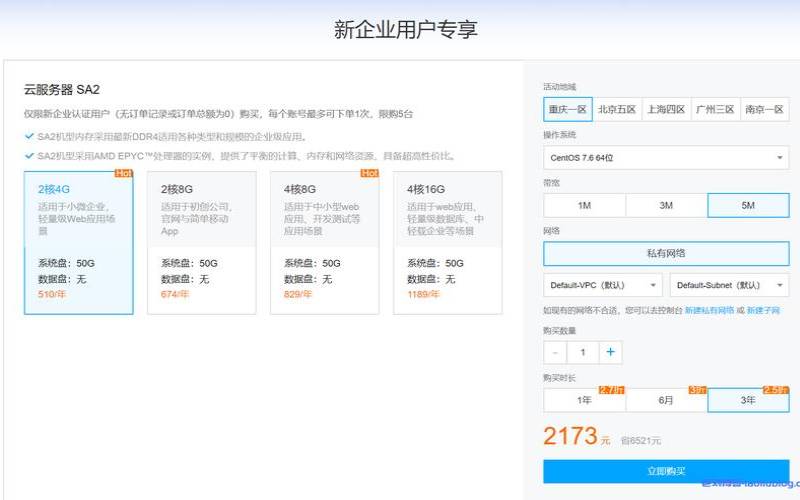Select the 4核8G server plan
This screenshot has height=500, width=800.
pos(324,243)
